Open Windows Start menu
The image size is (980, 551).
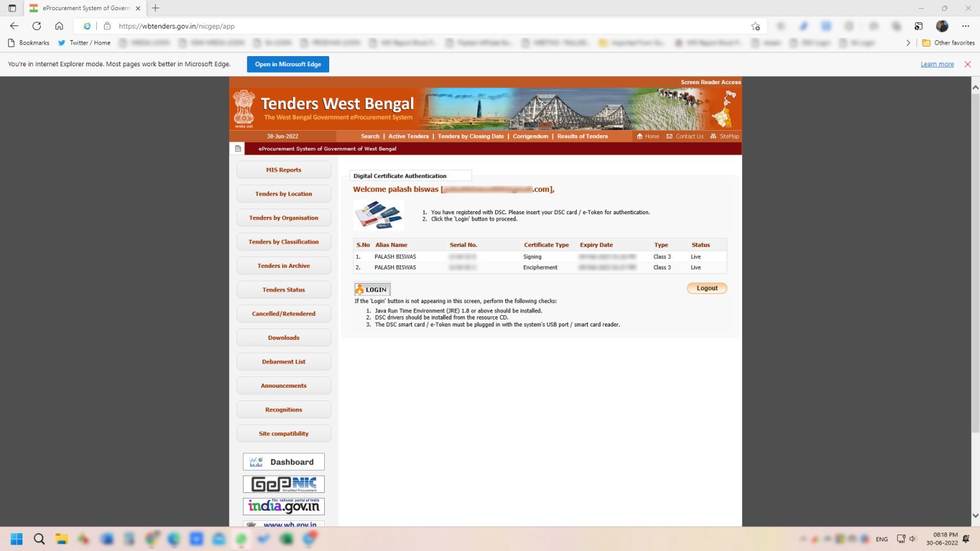[x=17, y=539]
